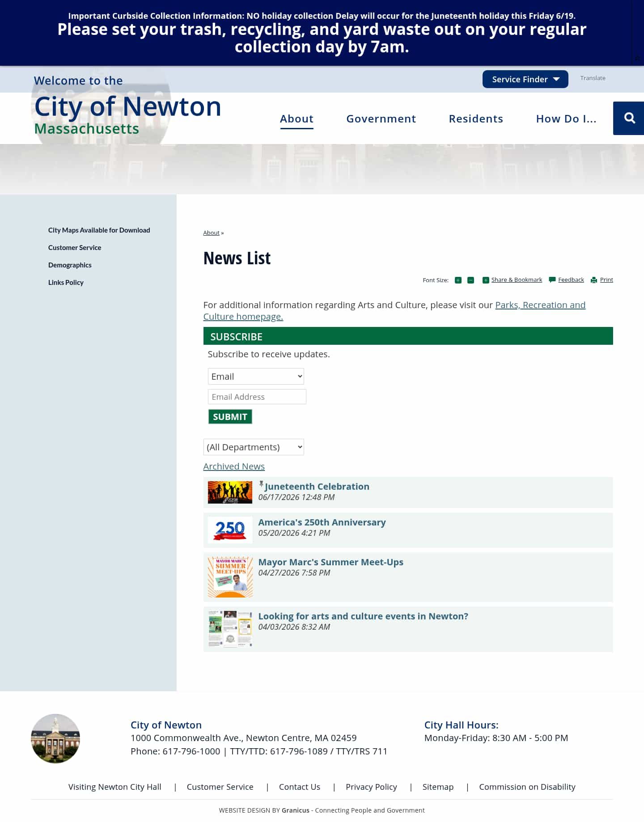Screen dimensions: 644x822
Task: Open the All Departments filter dropdown
Action: [254, 447]
